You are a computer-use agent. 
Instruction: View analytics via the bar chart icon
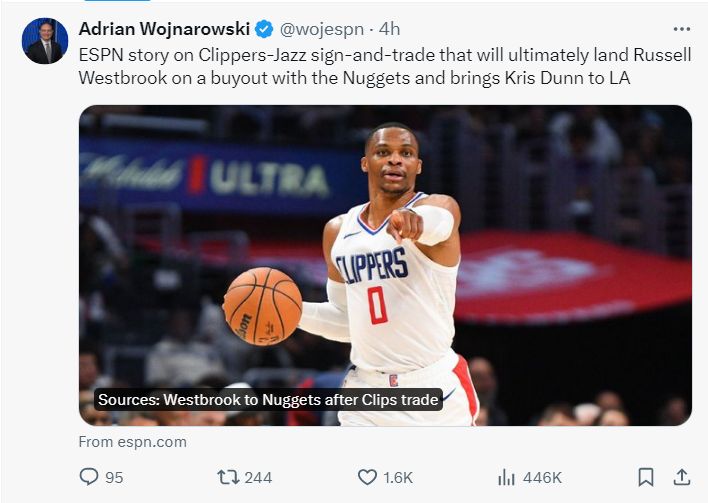(506, 477)
